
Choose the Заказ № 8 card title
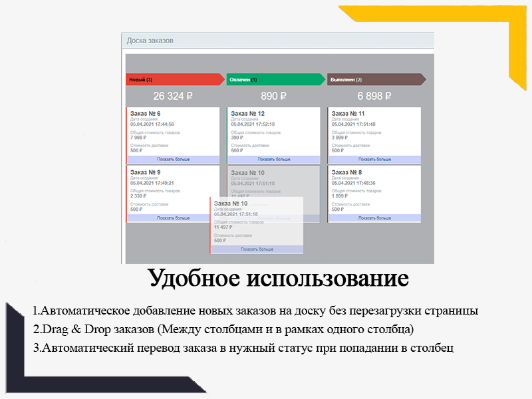click(x=346, y=172)
